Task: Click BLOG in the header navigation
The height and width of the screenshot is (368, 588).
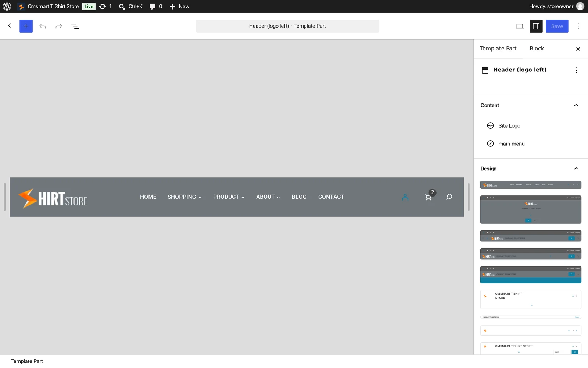Action: coord(299,197)
